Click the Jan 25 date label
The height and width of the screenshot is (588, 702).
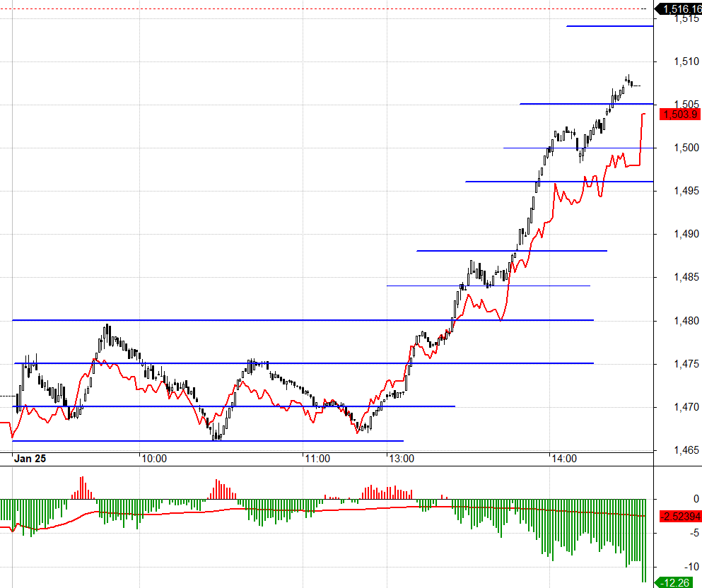pyautogui.click(x=31, y=459)
